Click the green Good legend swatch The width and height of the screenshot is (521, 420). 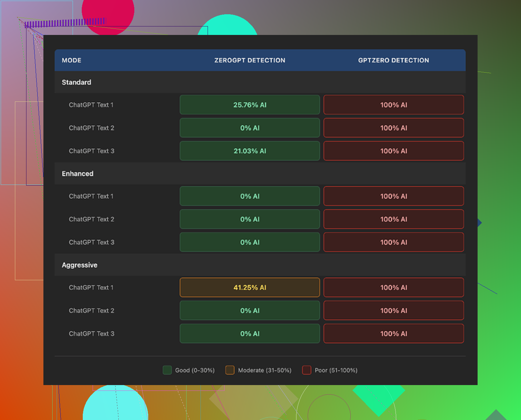pos(167,370)
